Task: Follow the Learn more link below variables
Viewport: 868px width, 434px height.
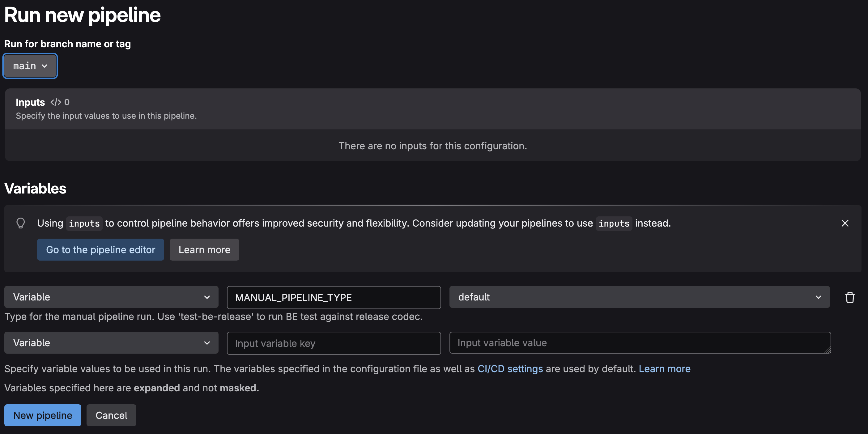Action: coord(665,369)
